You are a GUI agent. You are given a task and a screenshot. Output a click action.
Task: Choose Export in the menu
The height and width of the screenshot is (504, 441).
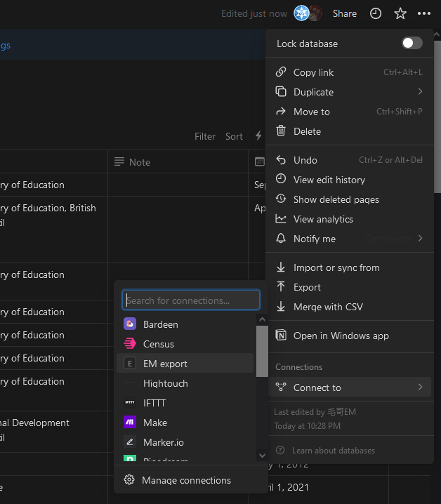(x=350, y=287)
